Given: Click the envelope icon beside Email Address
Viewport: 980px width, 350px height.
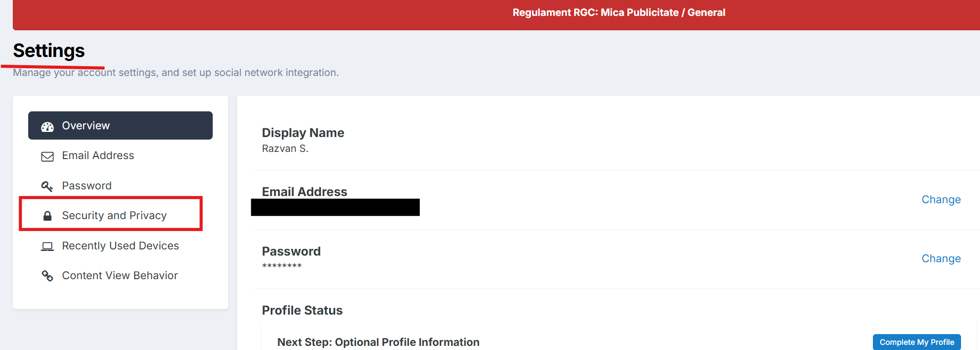Looking at the screenshot, I should tap(47, 157).
